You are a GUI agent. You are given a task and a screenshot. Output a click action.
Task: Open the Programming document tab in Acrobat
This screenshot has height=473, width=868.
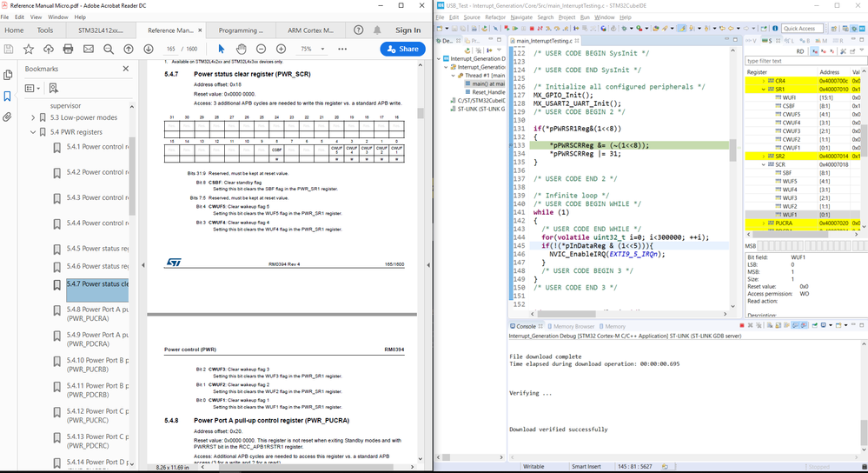241,30
